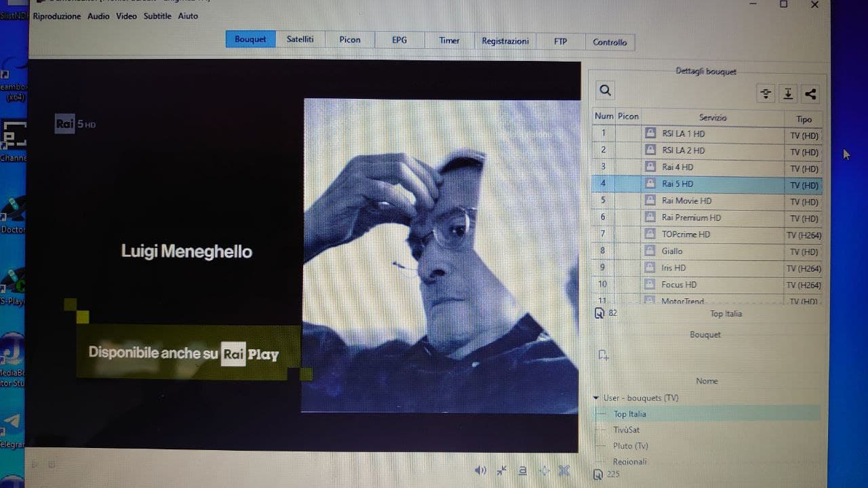This screenshot has height=488, width=868.
Task: Select the Top Italia bouquet
Action: 707,413
